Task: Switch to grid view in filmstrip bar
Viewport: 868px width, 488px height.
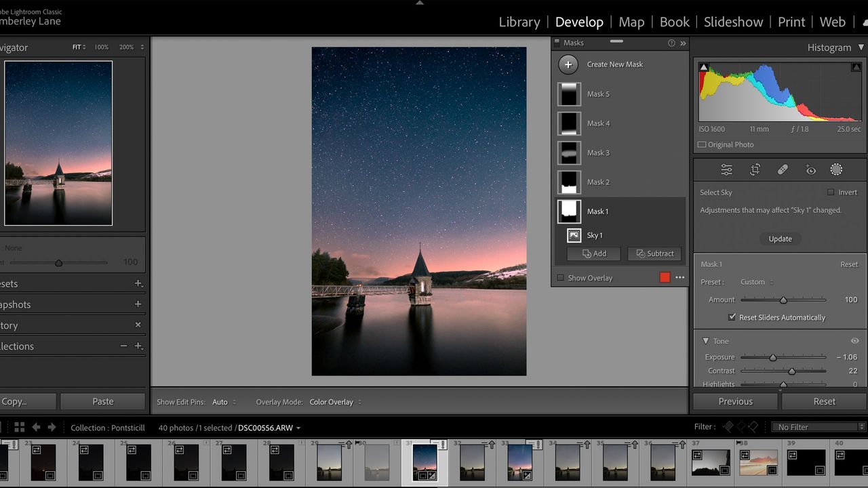Action: click(19, 427)
